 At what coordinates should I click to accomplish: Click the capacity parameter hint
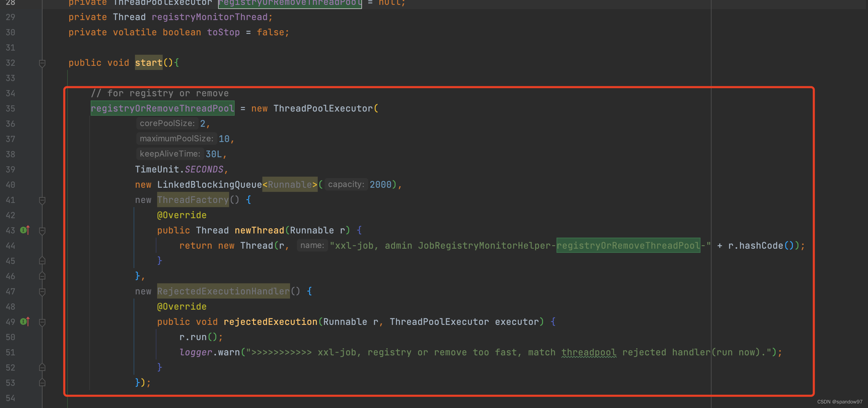346,184
